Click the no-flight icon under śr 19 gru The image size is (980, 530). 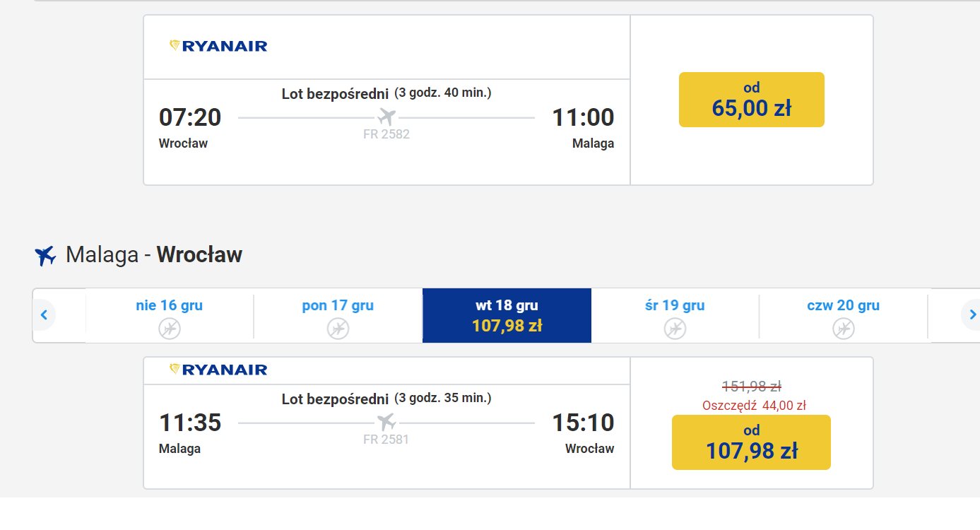pyautogui.click(x=675, y=329)
